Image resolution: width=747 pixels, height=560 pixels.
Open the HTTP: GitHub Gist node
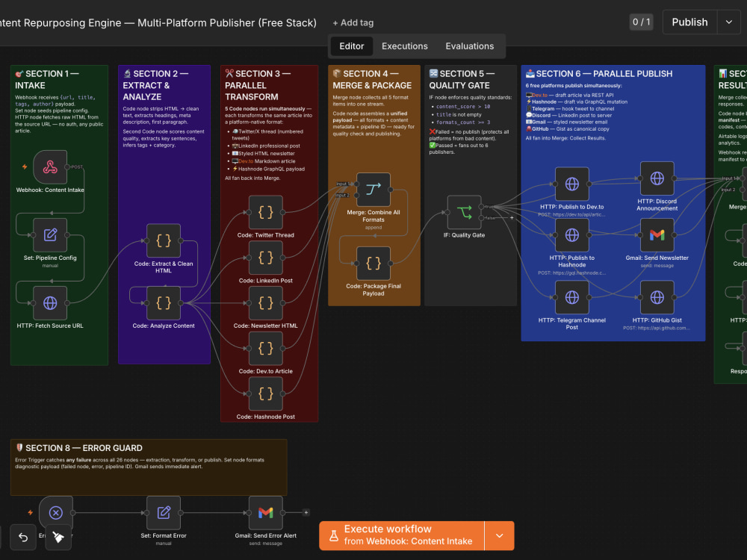coord(657,297)
